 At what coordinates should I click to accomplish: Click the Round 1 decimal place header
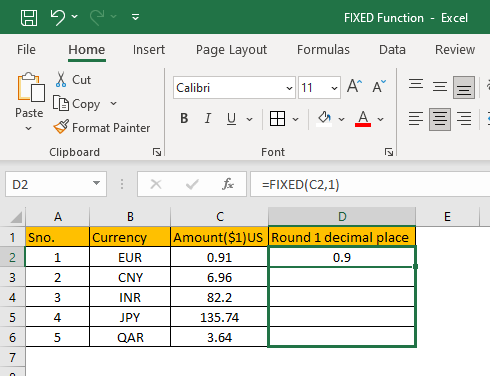[342, 237]
